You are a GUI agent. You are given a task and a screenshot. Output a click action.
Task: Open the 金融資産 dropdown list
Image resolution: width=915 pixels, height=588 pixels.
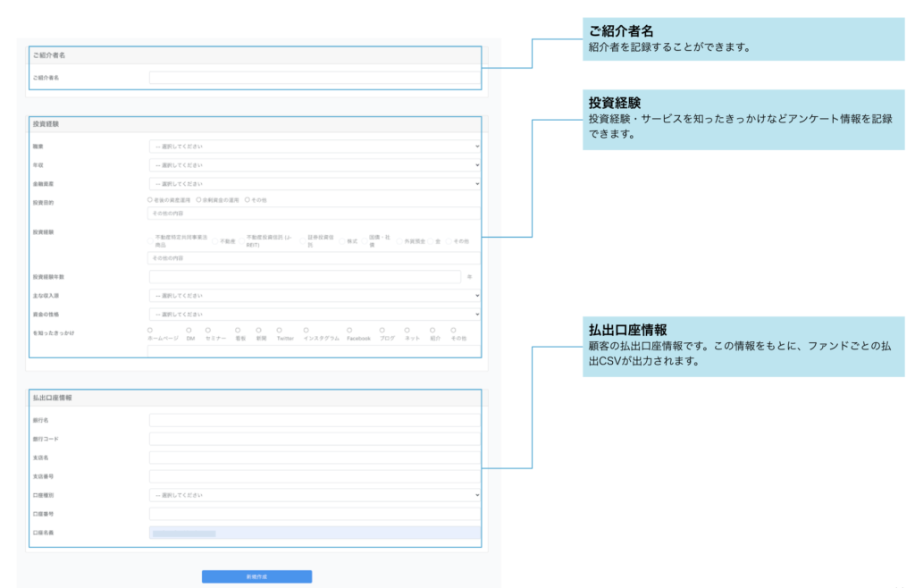pos(314,183)
